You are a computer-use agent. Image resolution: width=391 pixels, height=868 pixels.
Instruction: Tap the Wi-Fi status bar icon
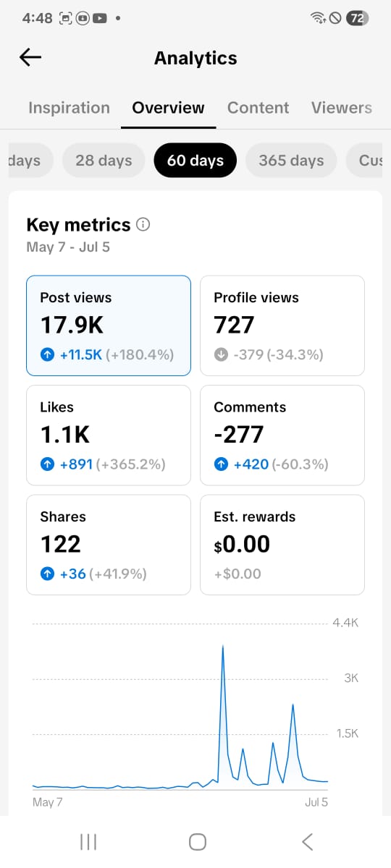click(x=318, y=19)
